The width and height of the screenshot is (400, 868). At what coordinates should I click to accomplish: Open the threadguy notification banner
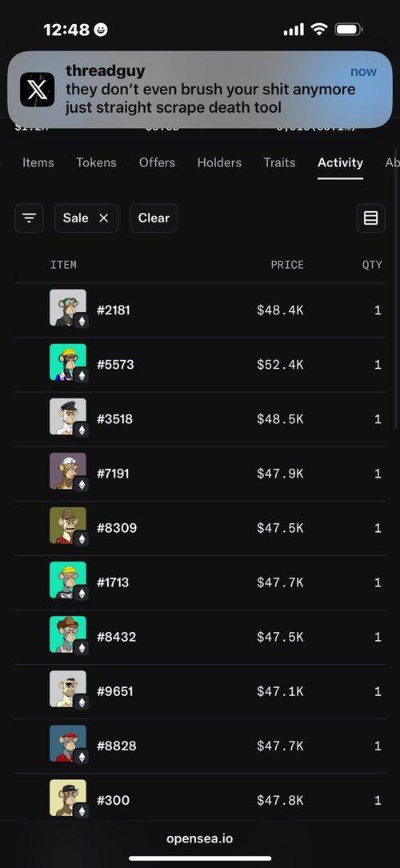click(200, 90)
